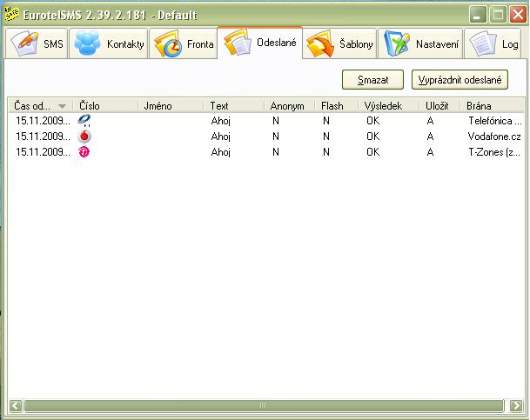Click the Smazat button
The image size is (530, 420).
[372, 80]
